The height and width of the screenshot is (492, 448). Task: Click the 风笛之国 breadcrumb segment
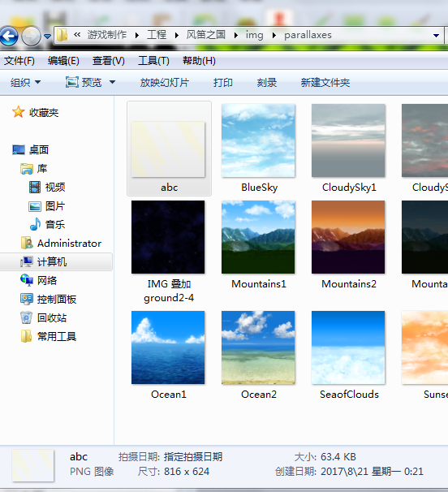coord(206,35)
